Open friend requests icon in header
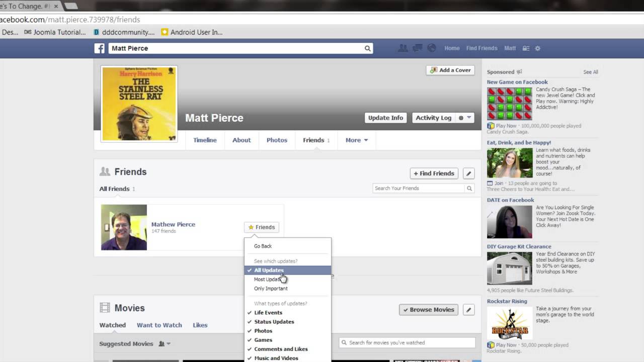Image resolution: width=644 pixels, height=362 pixels. [403, 48]
